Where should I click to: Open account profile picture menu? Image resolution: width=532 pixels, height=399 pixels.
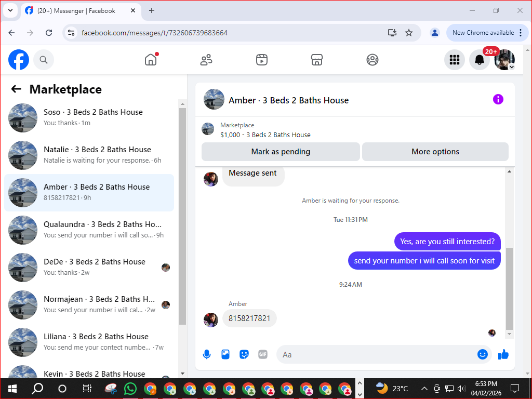504,60
